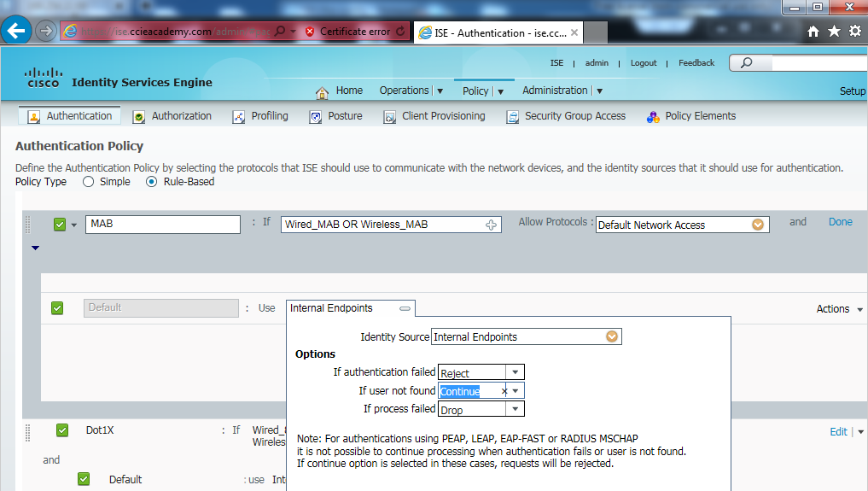Click the browser address bar URL
Viewport: 868px width, 491px height.
click(175, 32)
